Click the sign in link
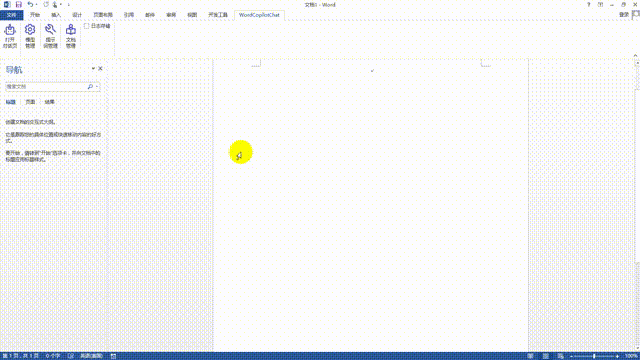The width and height of the screenshot is (640, 360). pyautogui.click(x=624, y=15)
